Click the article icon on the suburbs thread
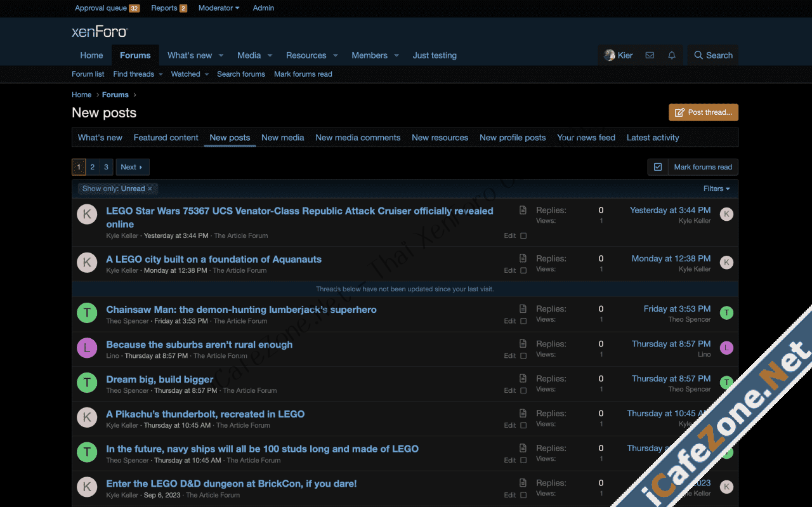812x507 pixels. 523,343
